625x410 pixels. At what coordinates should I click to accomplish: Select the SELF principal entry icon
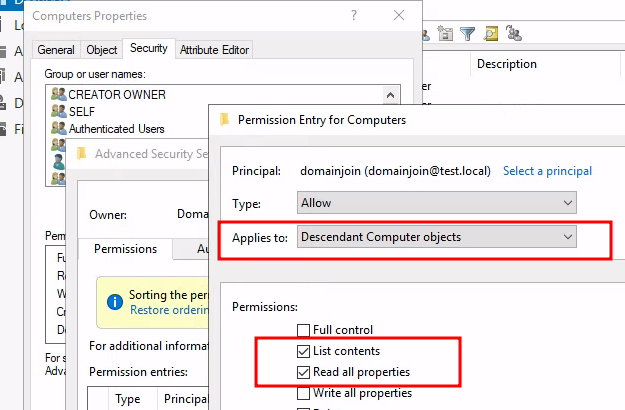(x=58, y=111)
